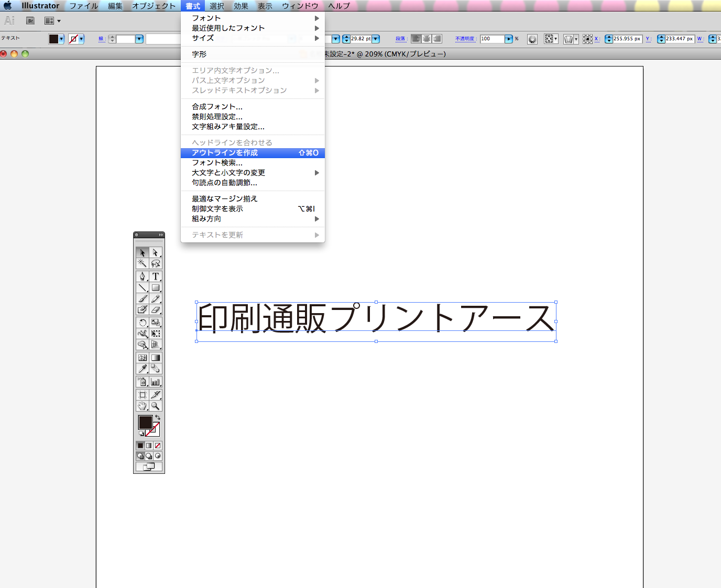This screenshot has height=588, width=721.
Task: Select the Slice tool
Action: coord(156,395)
